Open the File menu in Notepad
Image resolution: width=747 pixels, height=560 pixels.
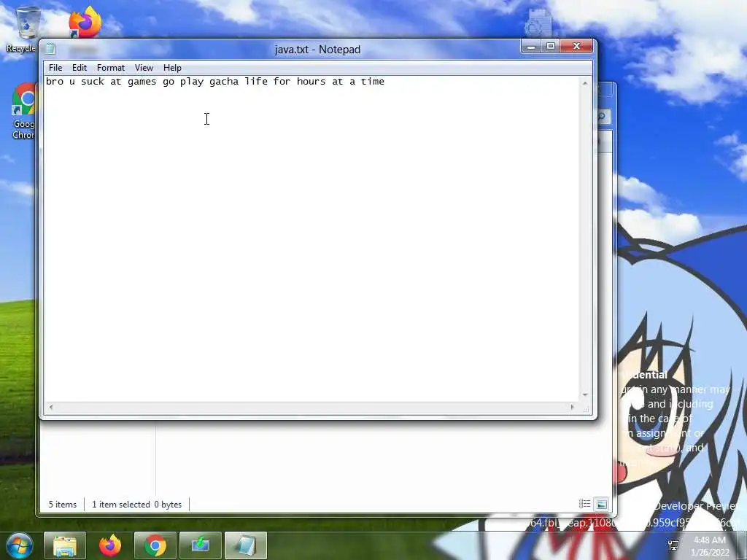coord(55,68)
